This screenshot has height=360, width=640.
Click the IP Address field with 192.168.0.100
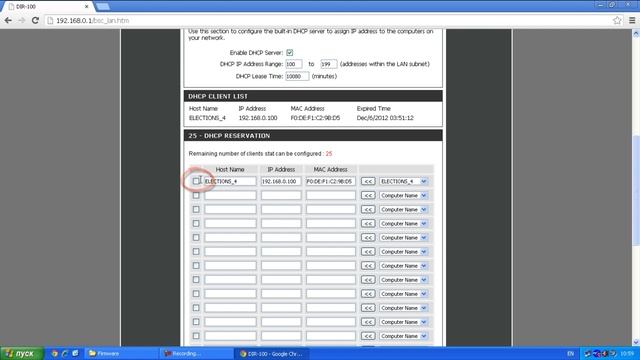click(281, 181)
